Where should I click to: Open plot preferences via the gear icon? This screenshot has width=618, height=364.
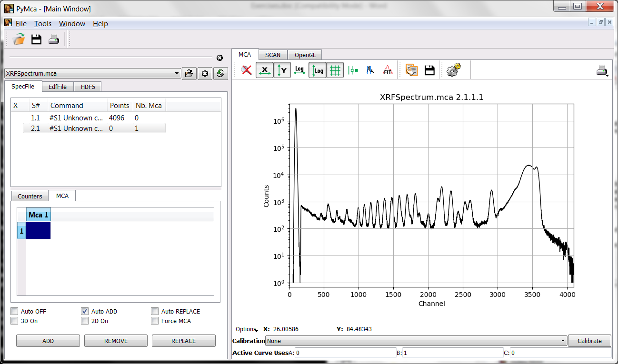tap(453, 69)
